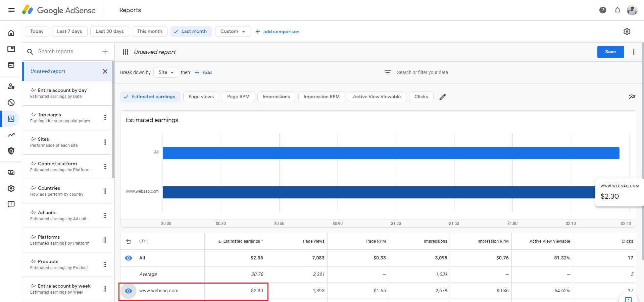The width and height of the screenshot is (644, 302).
Task: Open the notifications bell
Action: (x=617, y=10)
